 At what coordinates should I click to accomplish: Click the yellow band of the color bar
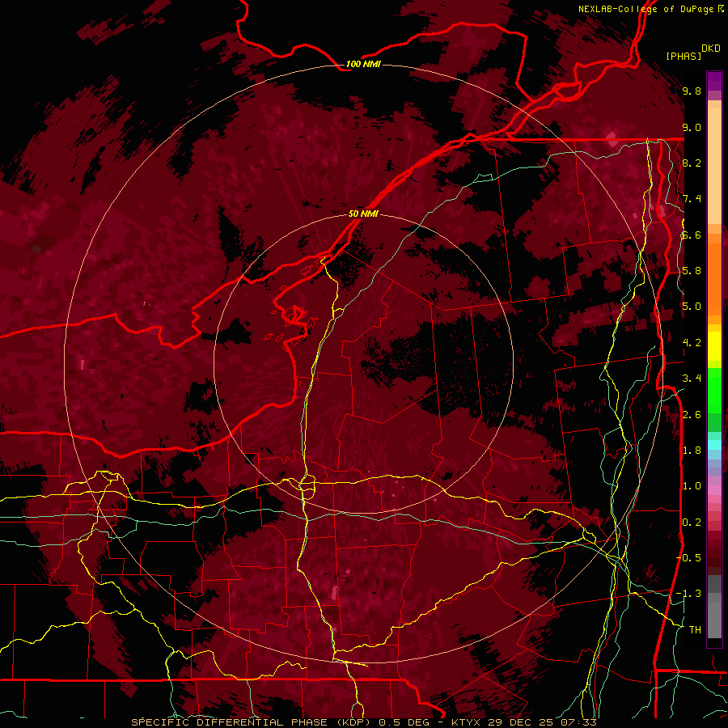tap(714, 346)
